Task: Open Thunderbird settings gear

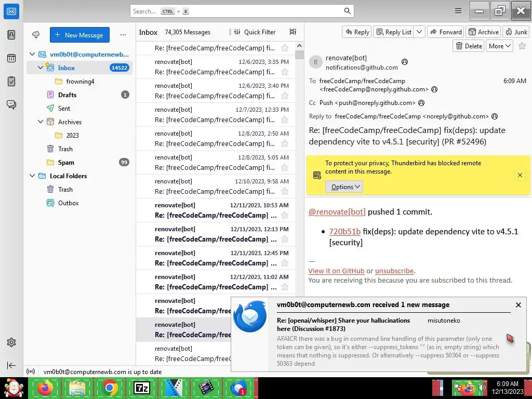Action: (11, 342)
